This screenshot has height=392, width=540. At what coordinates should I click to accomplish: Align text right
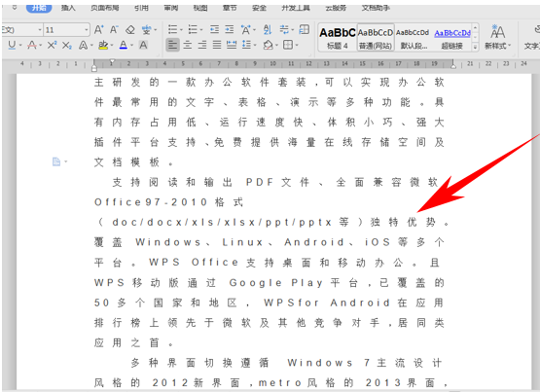(202, 45)
